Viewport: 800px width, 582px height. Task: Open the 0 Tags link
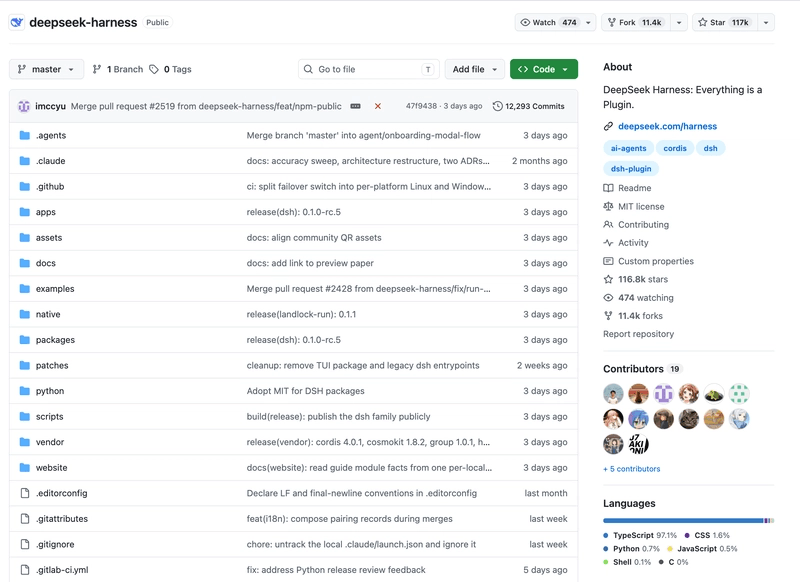pos(170,69)
